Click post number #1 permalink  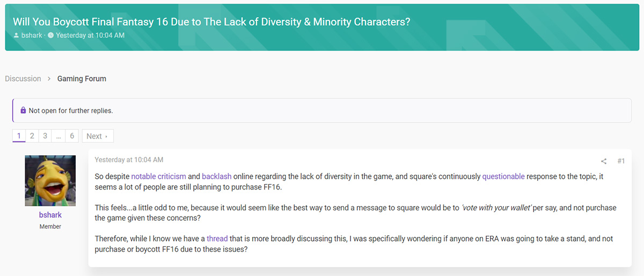coord(621,161)
